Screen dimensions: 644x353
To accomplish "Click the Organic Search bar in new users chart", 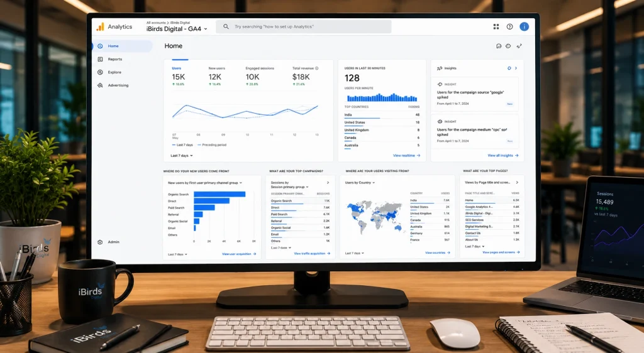I will (219, 194).
